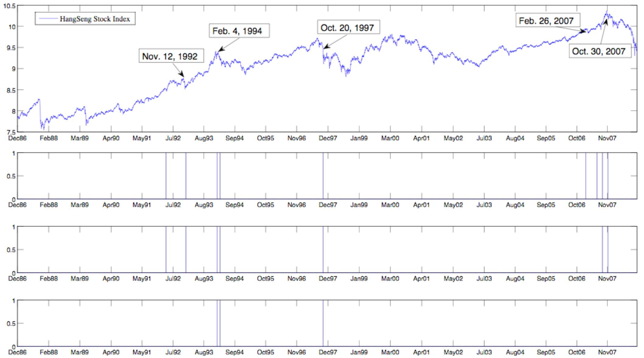Click the 7.5 y-axis value
The width and height of the screenshot is (644, 358).
pyautogui.click(x=11, y=132)
